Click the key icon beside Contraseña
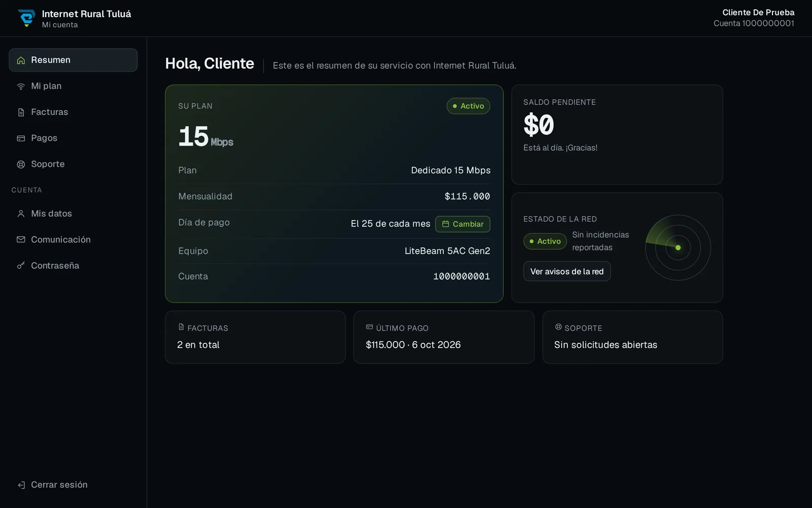The height and width of the screenshot is (508, 812). (21, 265)
